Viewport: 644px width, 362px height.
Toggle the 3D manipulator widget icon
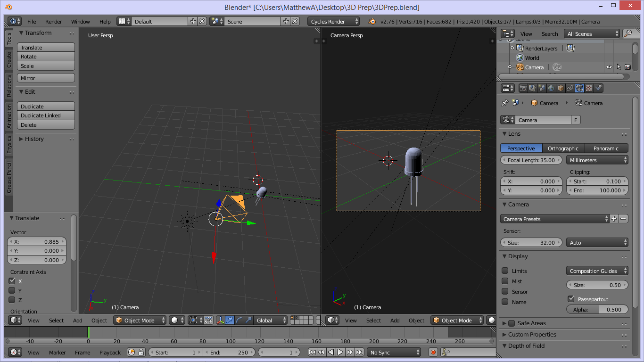click(220, 320)
